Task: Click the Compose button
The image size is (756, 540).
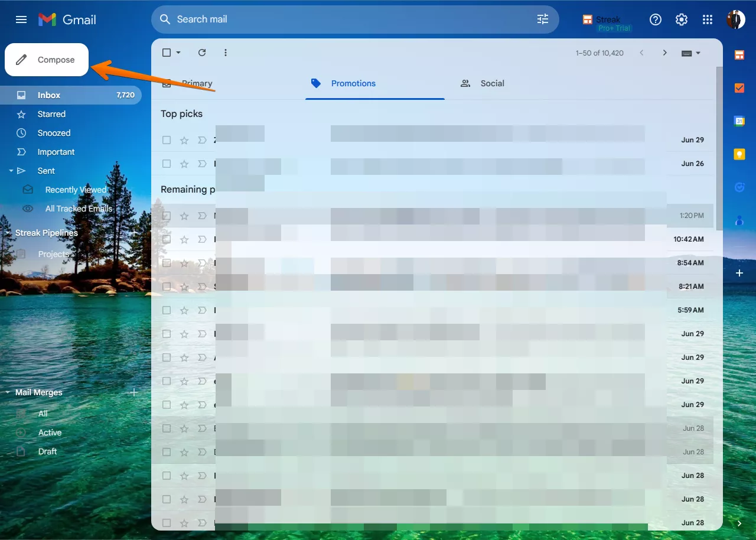Action: click(47, 60)
